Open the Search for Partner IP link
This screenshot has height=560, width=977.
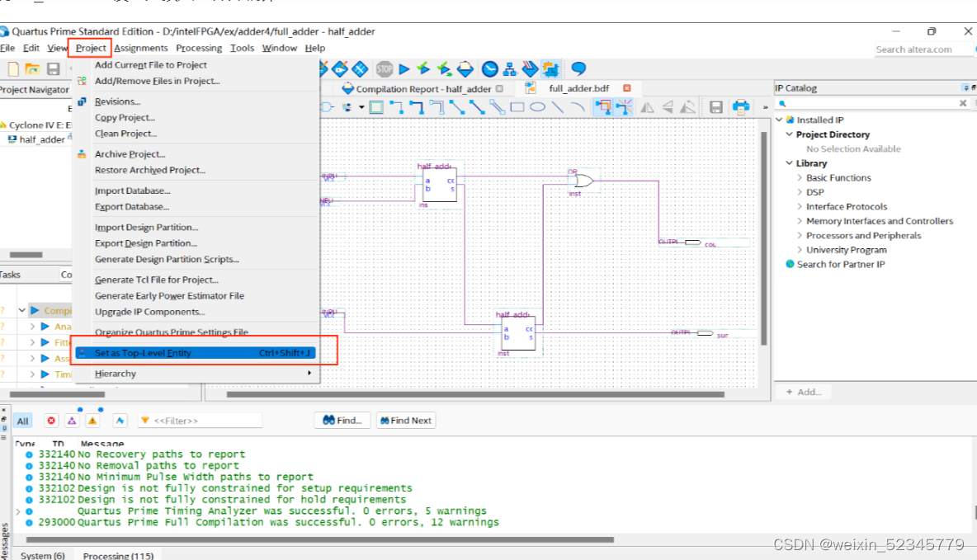pos(841,264)
